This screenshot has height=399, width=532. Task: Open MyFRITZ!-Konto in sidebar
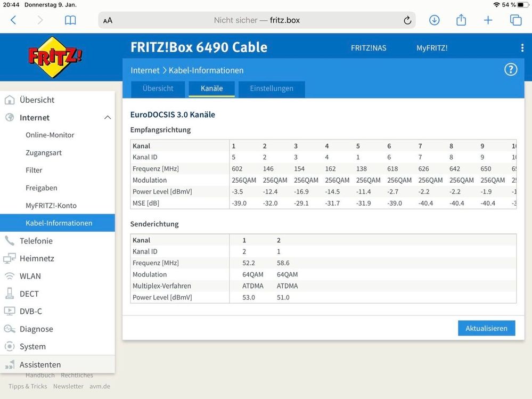51,206
